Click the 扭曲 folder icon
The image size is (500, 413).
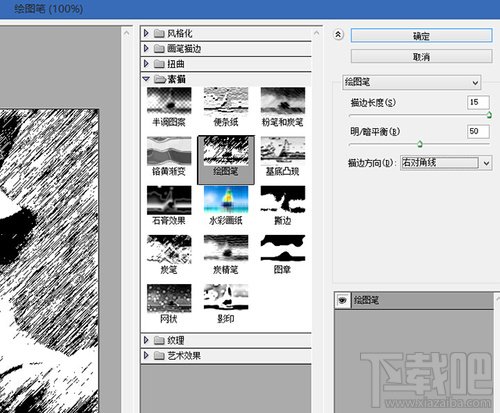click(x=159, y=64)
